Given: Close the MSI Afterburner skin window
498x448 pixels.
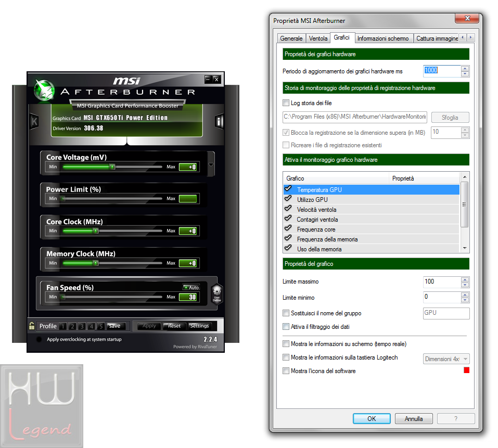Looking at the screenshot, I should coord(216,79).
